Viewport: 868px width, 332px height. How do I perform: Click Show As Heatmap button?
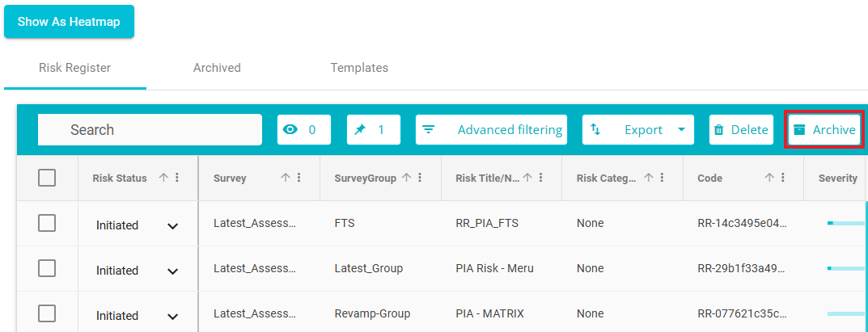click(x=69, y=22)
